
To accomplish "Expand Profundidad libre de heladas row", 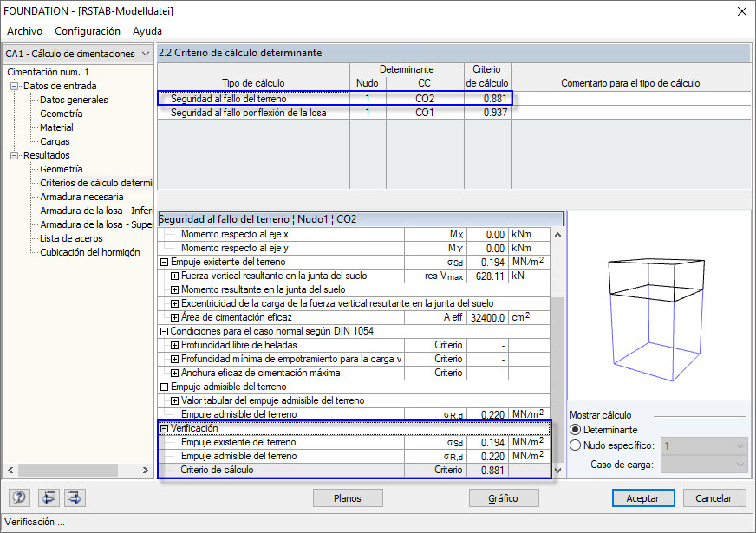I will point(174,346).
